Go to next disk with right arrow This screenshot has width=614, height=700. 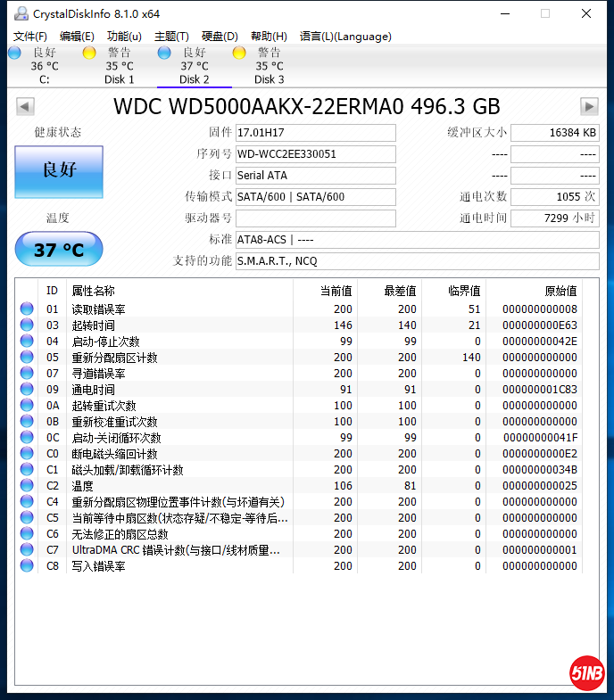click(588, 107)
